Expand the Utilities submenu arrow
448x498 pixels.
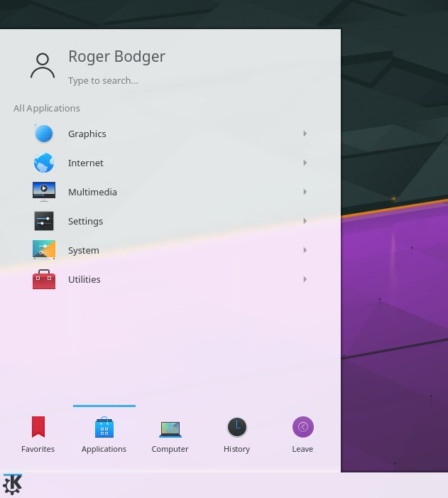(x=305, y=279)
